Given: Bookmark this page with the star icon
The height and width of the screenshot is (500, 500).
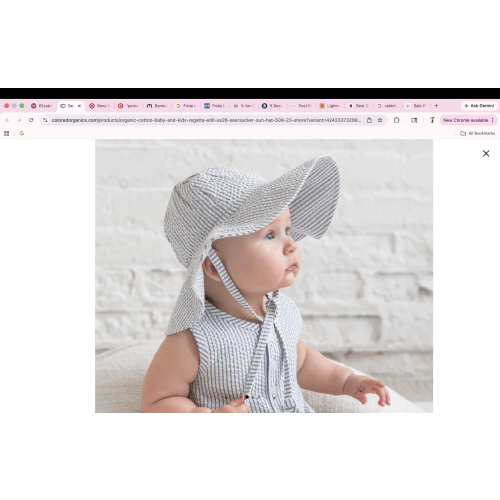Looking at the screenshot, I should (380, 120).
